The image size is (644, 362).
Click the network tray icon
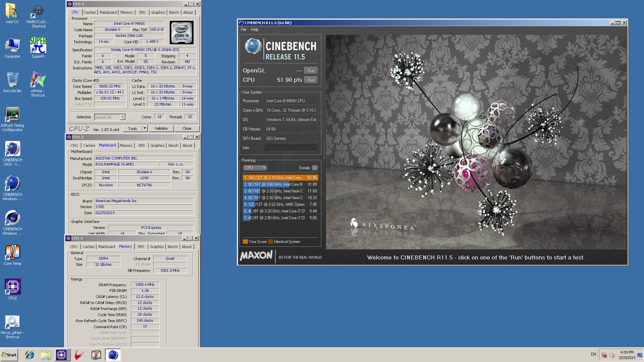[x=604, y=355]
